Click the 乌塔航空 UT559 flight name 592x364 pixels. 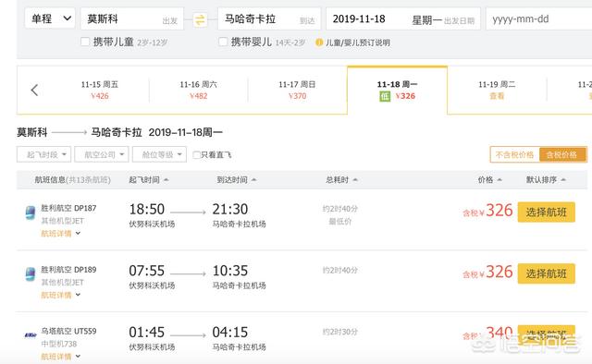click(68, 331)
